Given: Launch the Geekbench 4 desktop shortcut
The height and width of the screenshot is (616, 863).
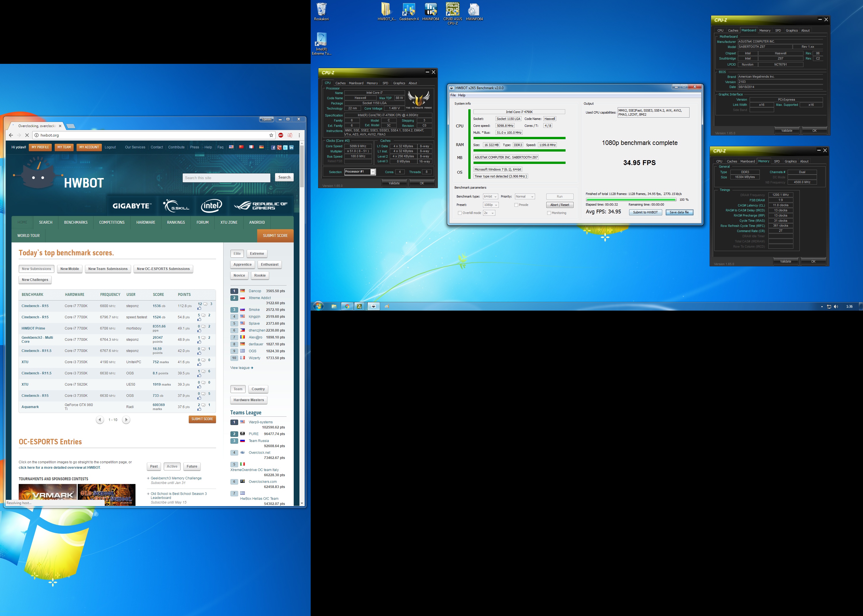Looking at the screenshot, I should click(x=408, y=12).
